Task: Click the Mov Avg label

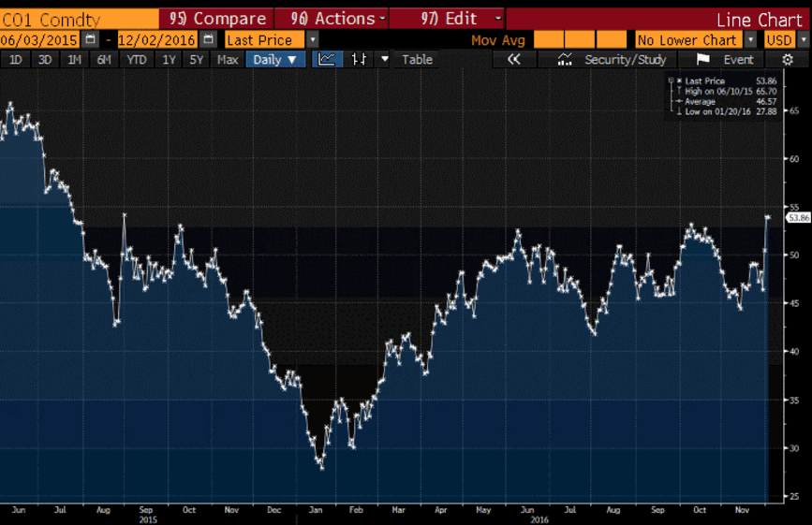Action: pos(497,40)
